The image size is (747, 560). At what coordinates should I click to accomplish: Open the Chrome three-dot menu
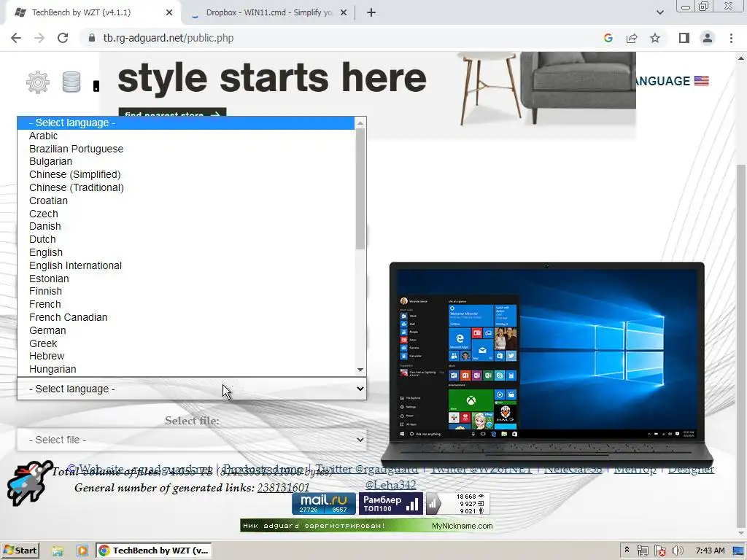(x=731, y=38)
